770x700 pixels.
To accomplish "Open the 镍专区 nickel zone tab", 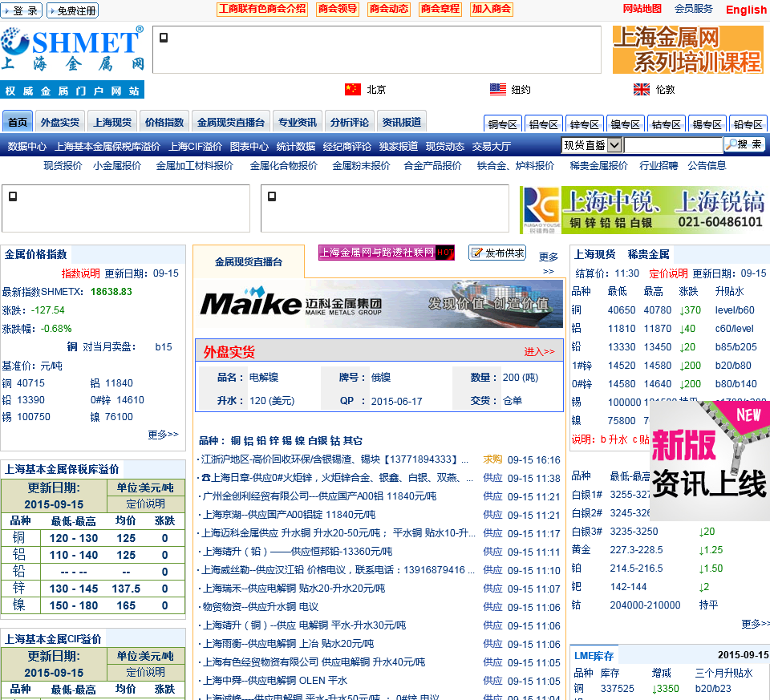I will point(625,124).
